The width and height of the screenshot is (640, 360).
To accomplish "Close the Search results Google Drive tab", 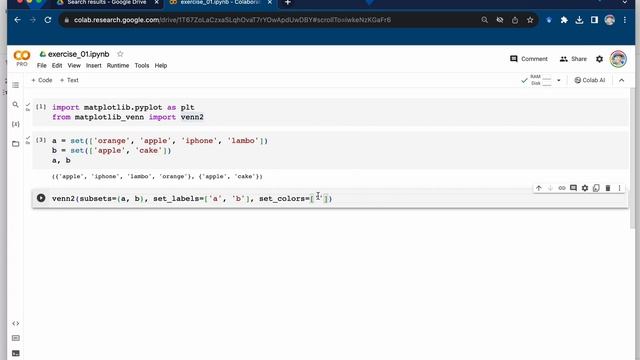I will 156,2.
